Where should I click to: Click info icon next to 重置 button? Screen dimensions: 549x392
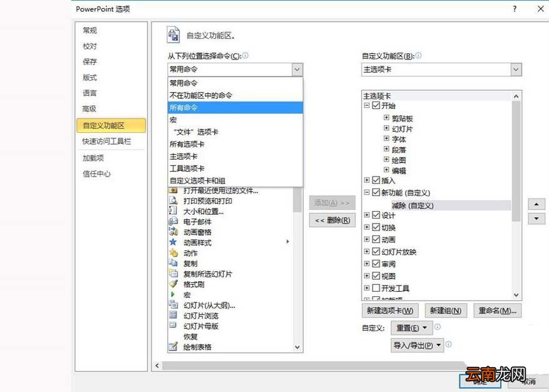(438, 327)
